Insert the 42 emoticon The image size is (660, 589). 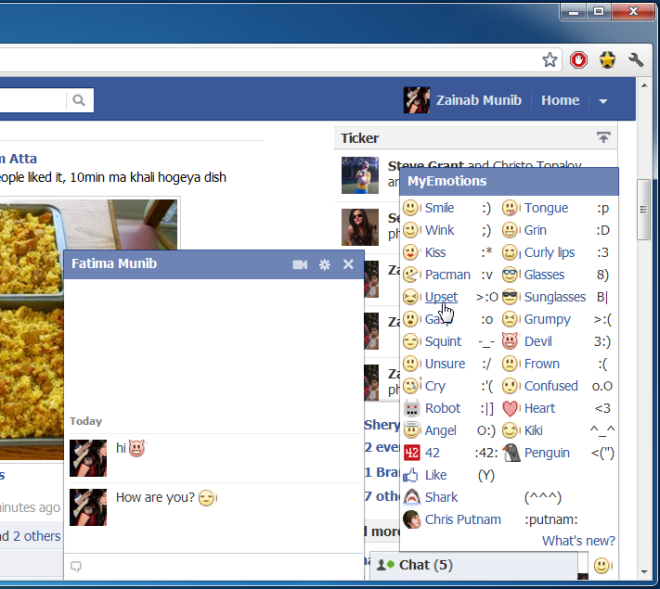pyautogui.click(x=432, y=453)
